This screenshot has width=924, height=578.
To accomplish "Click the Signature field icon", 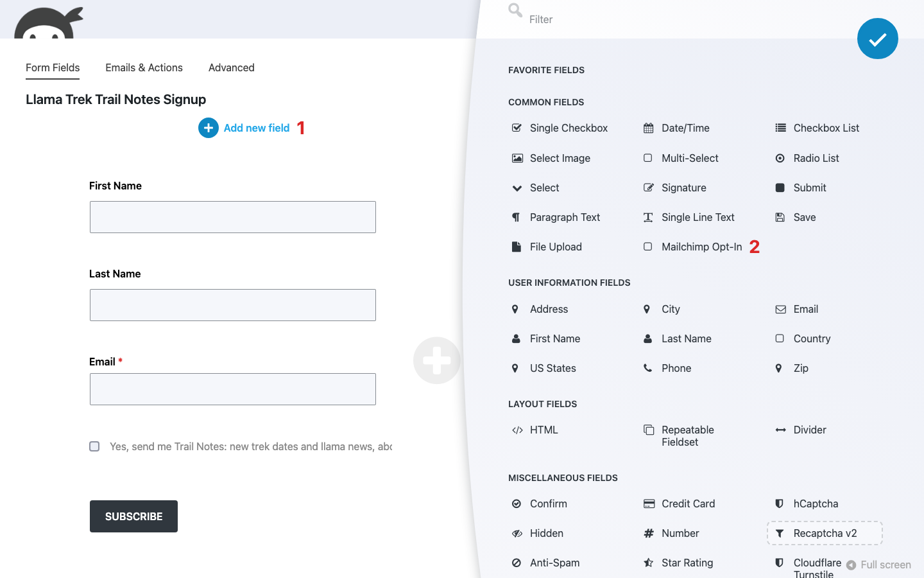I will point(648,188).
